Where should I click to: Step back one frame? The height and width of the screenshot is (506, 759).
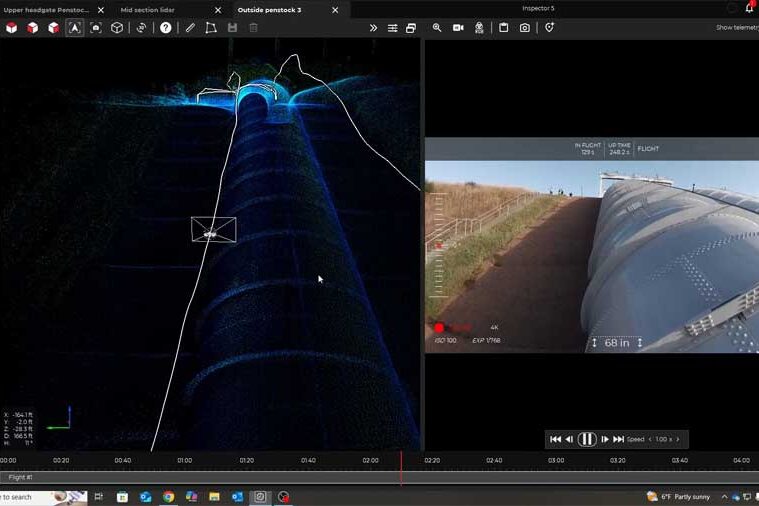click(x=569, y=439)
